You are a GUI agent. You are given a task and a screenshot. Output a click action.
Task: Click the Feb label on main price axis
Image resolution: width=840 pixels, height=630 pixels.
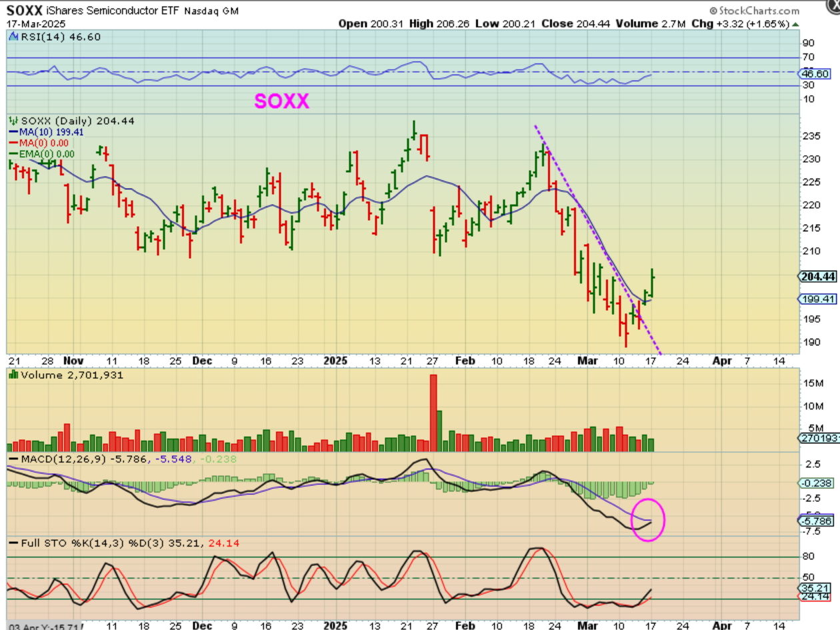[465, 361]
